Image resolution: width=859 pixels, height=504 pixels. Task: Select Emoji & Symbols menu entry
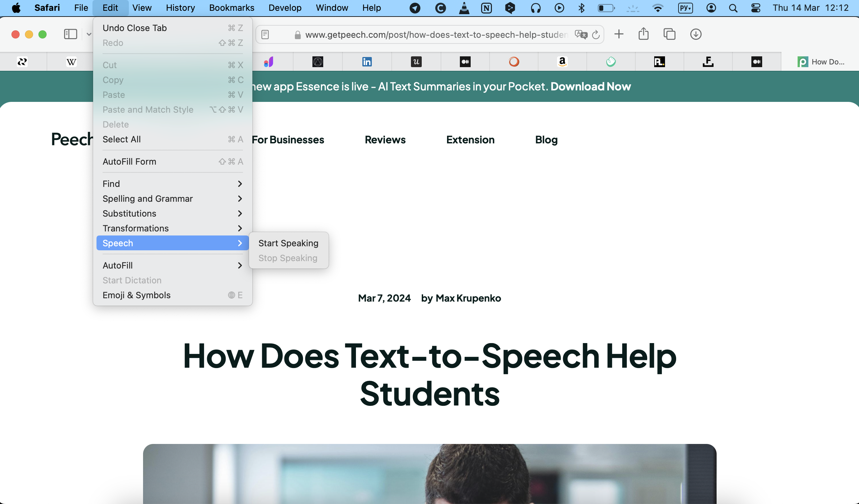(x=136, y=295)
